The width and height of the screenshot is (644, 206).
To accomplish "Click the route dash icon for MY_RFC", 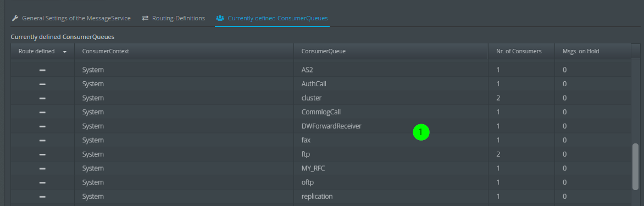I will pos(42,168).
